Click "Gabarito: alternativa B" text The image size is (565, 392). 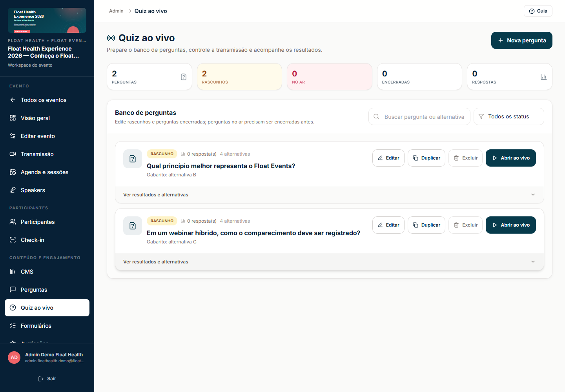point(171,175)
